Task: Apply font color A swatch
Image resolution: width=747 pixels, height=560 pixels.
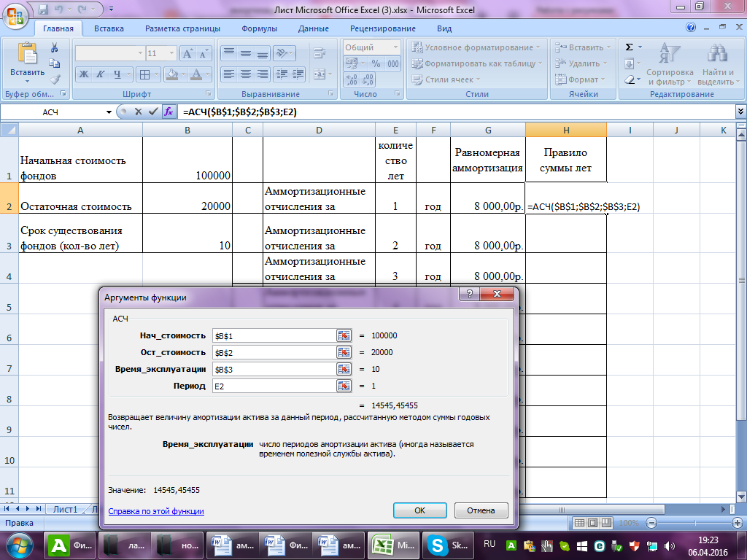Action: [196, 74]
